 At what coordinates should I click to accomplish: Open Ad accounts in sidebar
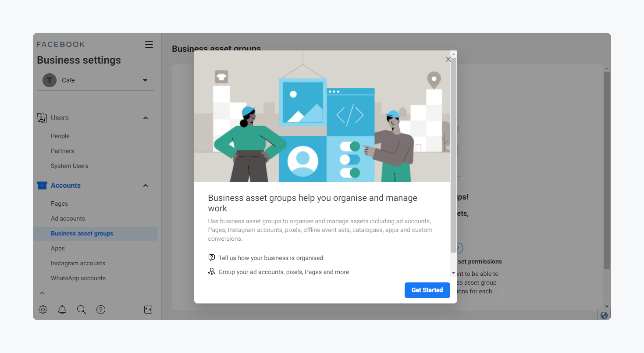click(x=68, y=218)
